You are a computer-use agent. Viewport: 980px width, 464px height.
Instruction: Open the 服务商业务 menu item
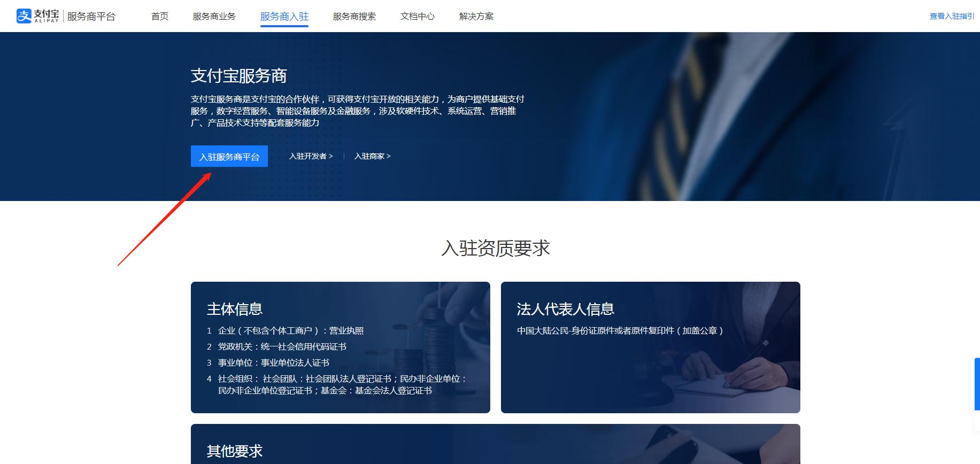pos(214,17)
